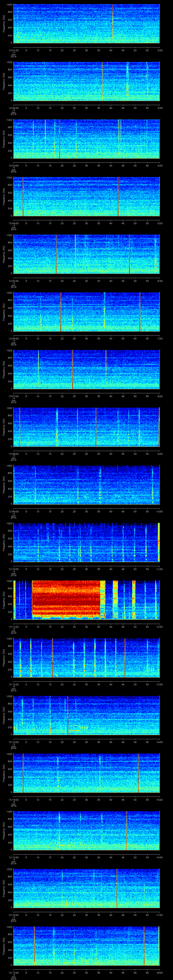Screen dimensions: 173x980
Task: Click the '13:10:00' start time label
Action: pos(14,569)
